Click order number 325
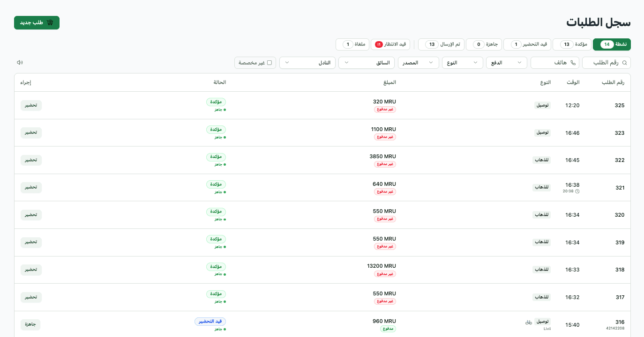644x337 pixels. point(620,105)
